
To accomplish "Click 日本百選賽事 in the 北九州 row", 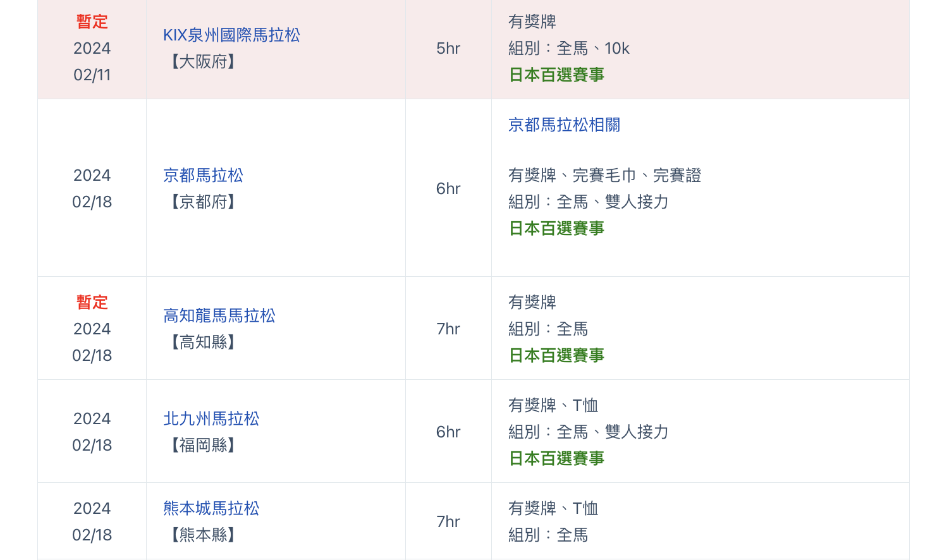I will coord(556,459).
